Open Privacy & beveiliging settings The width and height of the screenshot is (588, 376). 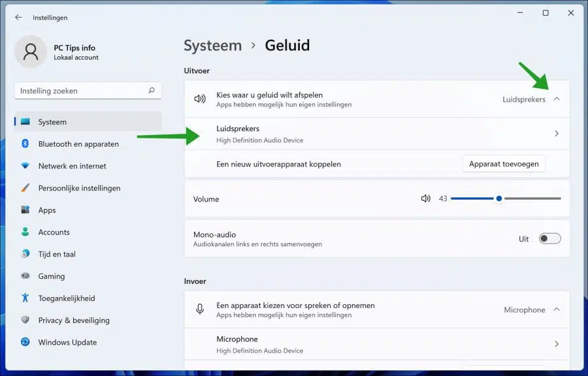click(x=88, y=321)
